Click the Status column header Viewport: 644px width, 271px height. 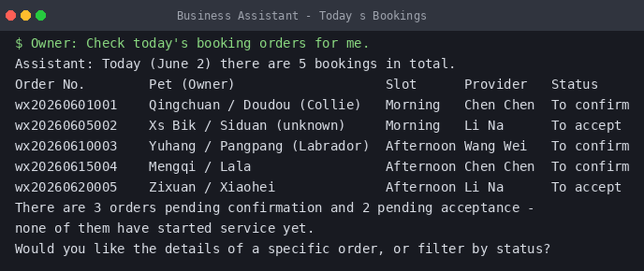pos(574,84)
